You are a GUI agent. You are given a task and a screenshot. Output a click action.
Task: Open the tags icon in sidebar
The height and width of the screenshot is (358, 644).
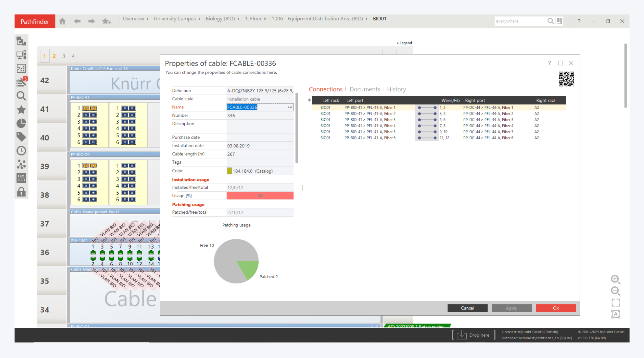coord(21,137)
